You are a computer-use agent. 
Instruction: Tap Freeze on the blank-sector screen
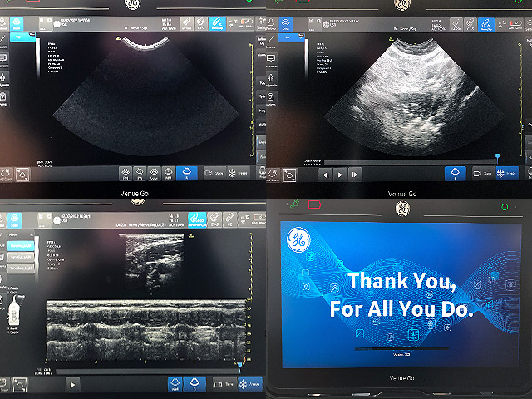click(239, 173)
